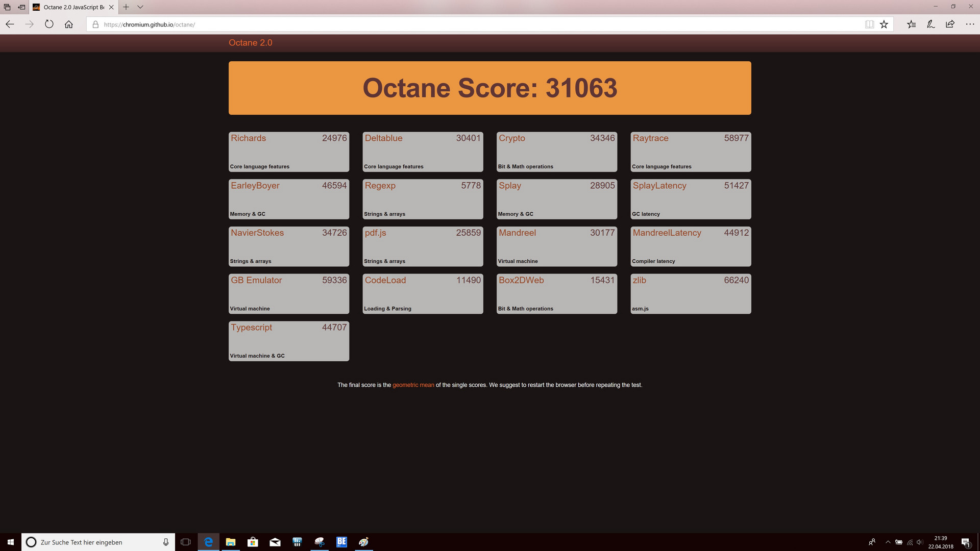Click the Deltablue benchmark card
Image resolution: width=980 pixels, height=551 pixels.
point(423,152)
